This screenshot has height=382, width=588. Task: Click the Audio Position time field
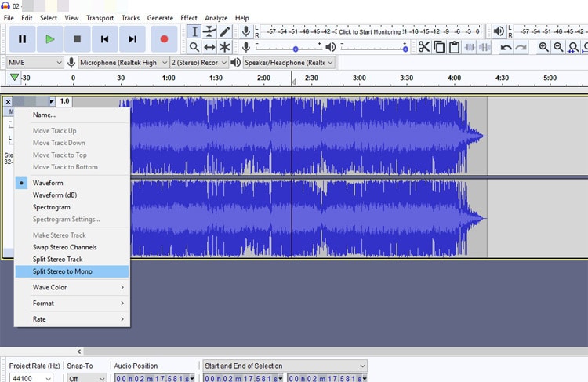[154, 378]
